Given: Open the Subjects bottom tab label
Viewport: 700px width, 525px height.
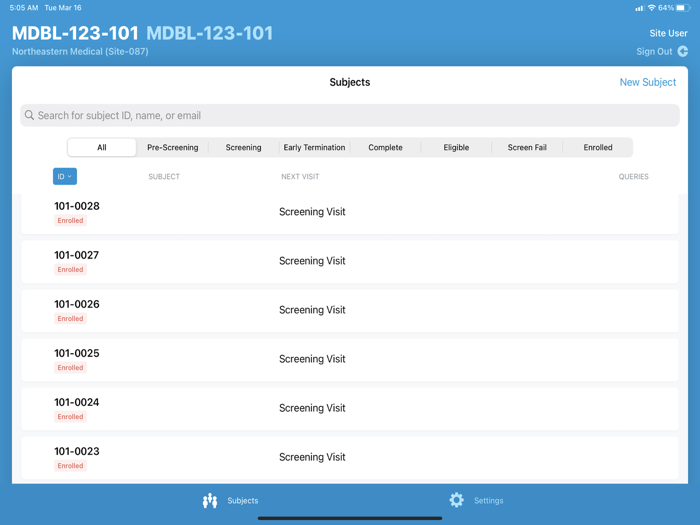Looking at the screenshot, I should click(242, 500).
